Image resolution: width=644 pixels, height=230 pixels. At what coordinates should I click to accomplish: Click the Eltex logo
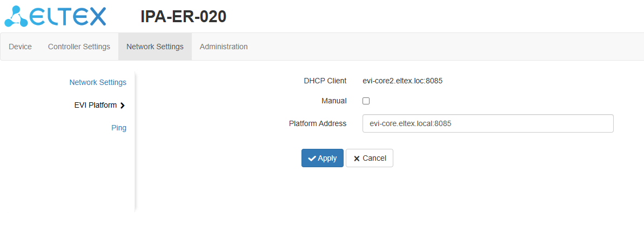tap(55, 16)
